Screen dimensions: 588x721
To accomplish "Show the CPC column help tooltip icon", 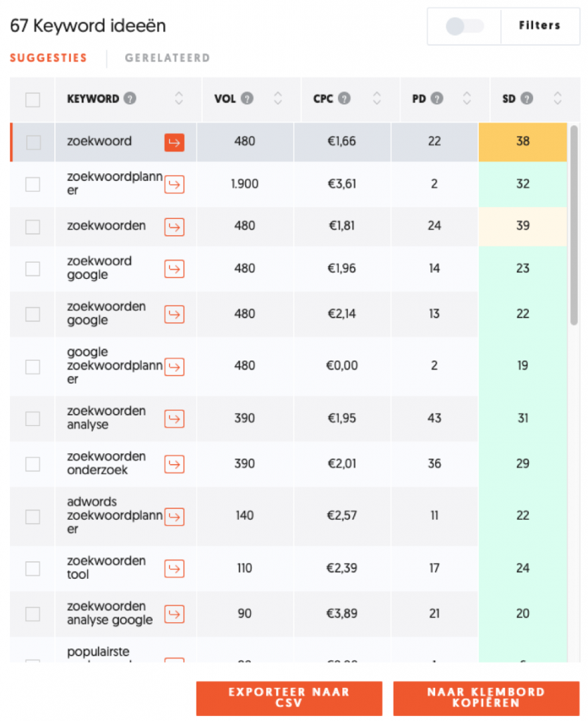I will 344,99.
